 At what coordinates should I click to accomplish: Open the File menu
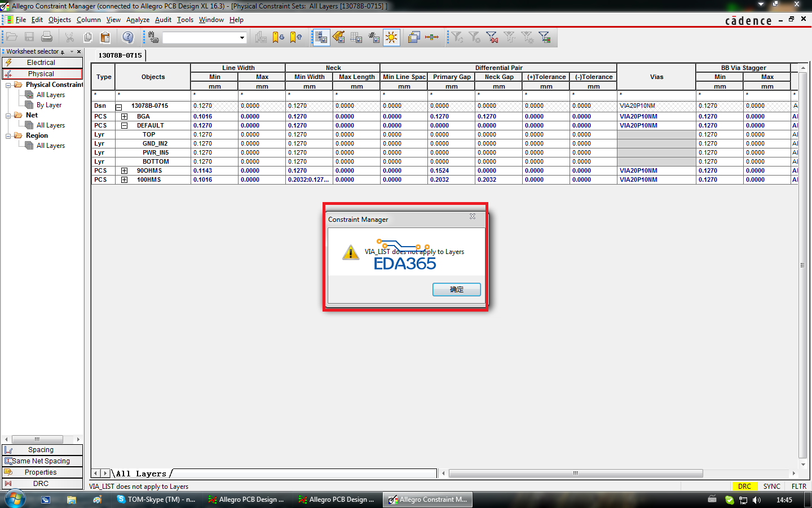21,20
